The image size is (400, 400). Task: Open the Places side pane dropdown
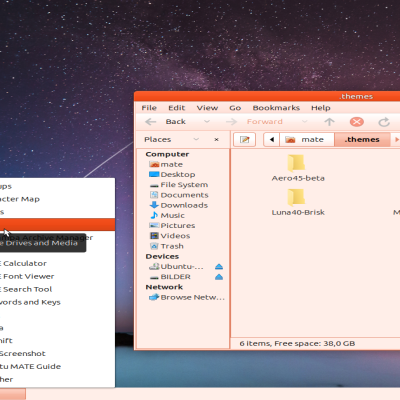pyautogui.click(x=196, y=139)
